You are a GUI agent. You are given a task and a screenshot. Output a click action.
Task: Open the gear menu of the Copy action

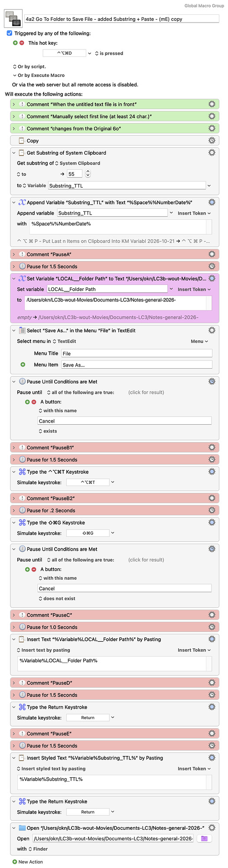click(x=212, y=141)
